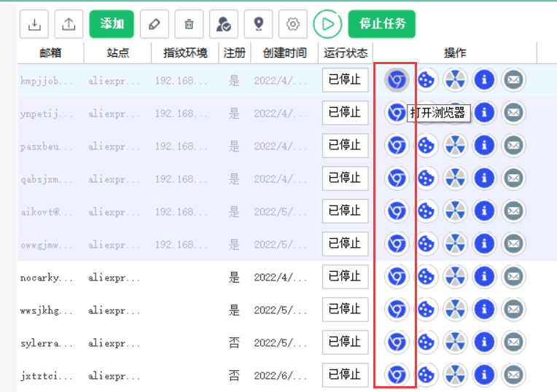Click the cookie icon in sylerra row
557x392 pixels.
426,342
